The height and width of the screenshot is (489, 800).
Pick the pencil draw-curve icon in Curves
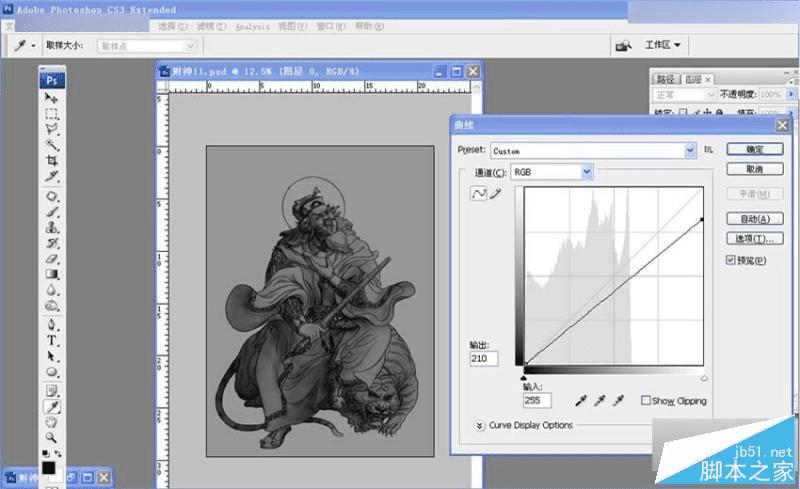494,194
